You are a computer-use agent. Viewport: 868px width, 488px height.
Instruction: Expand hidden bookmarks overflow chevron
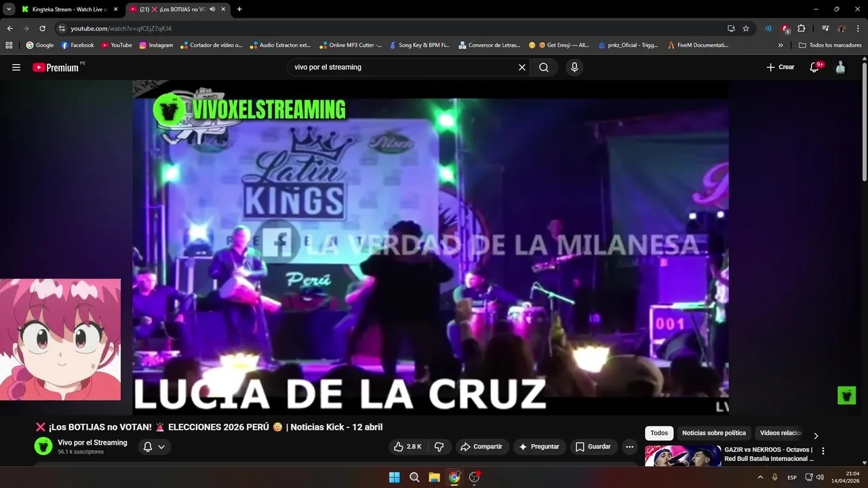(781, 45)
